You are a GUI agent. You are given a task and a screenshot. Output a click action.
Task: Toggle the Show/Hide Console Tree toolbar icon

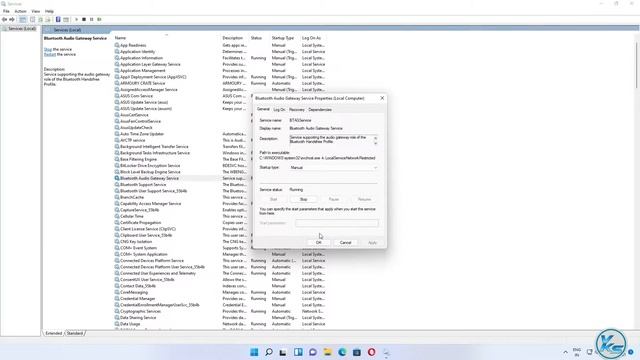tap(23, 20)
